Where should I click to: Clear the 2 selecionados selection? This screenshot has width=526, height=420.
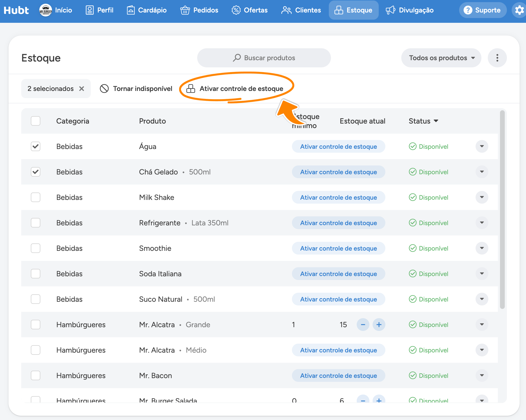pyautogui.click(x=82, y=89)
